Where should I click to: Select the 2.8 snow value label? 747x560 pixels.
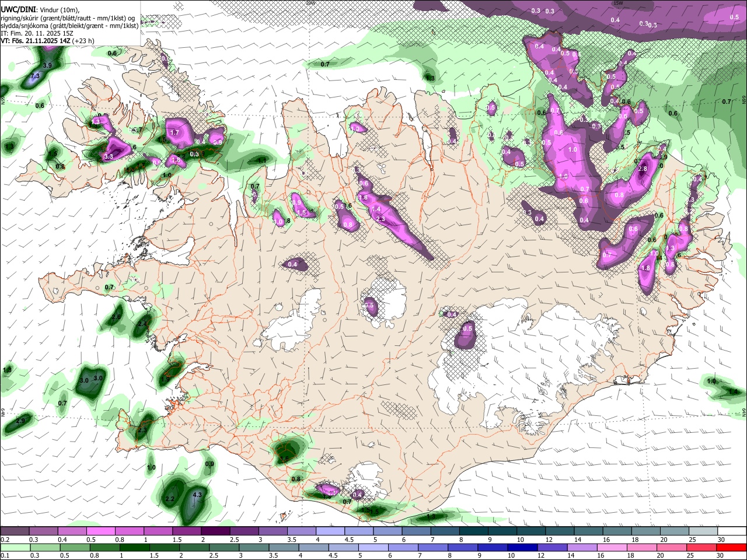pos(643,169)
